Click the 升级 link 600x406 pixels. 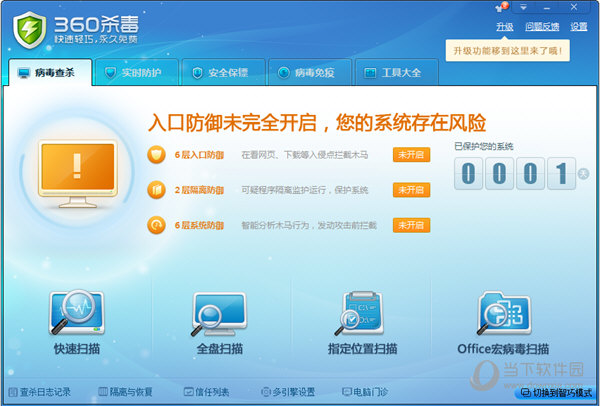tap(504, 27)
